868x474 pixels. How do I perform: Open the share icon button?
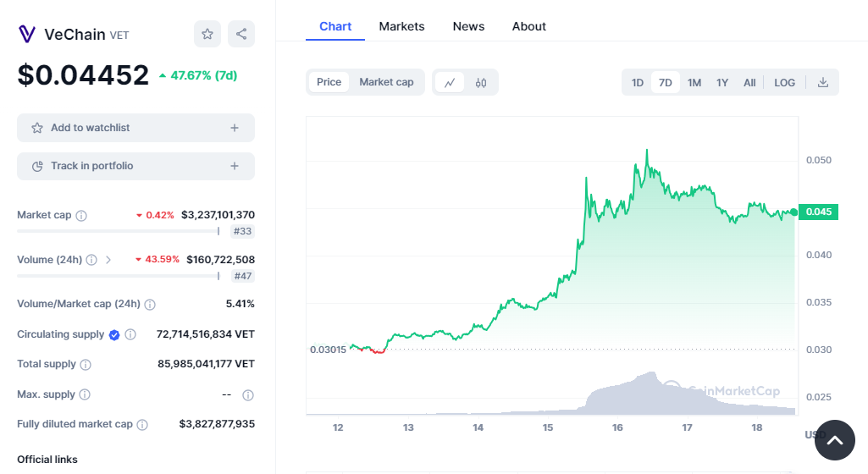(x=241, y=35)
